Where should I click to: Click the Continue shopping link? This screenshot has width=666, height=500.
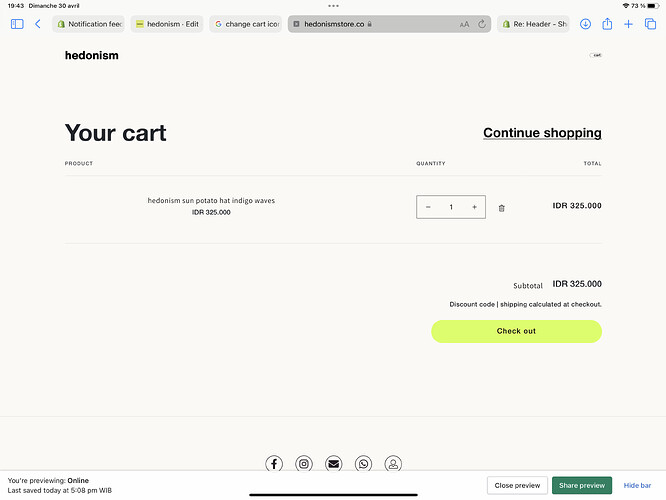[542, 133]
